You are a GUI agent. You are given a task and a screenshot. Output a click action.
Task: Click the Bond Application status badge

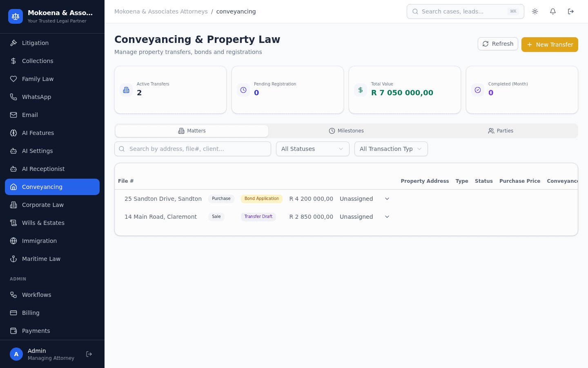click(262, 199)
